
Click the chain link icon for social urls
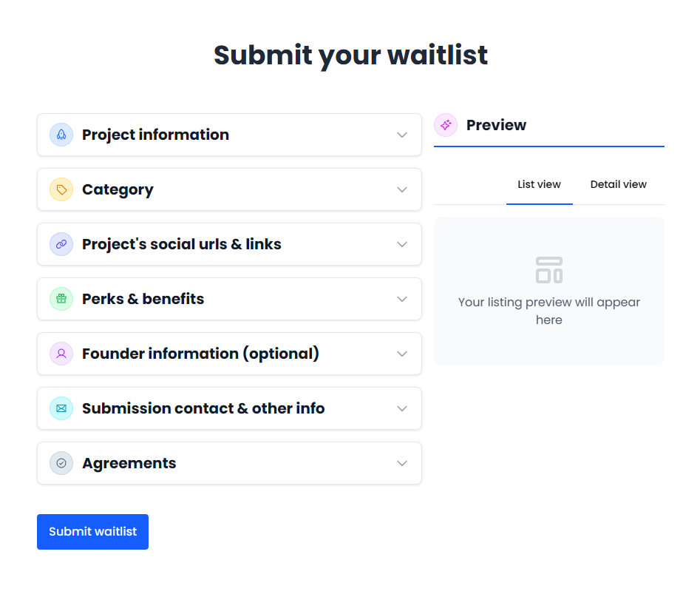pyautogui.click(x=61, y=244)
